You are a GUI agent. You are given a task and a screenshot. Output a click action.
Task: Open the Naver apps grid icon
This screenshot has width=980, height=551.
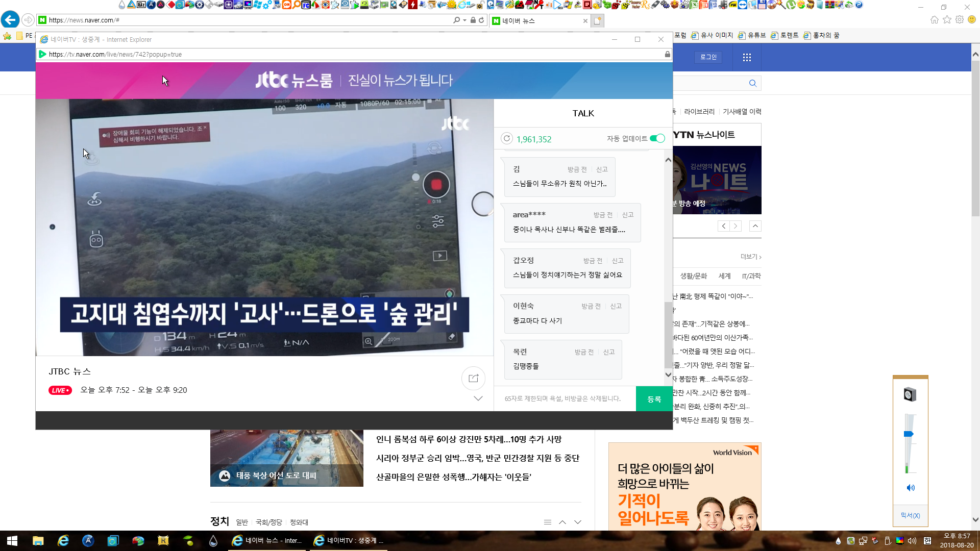(747, 57)
